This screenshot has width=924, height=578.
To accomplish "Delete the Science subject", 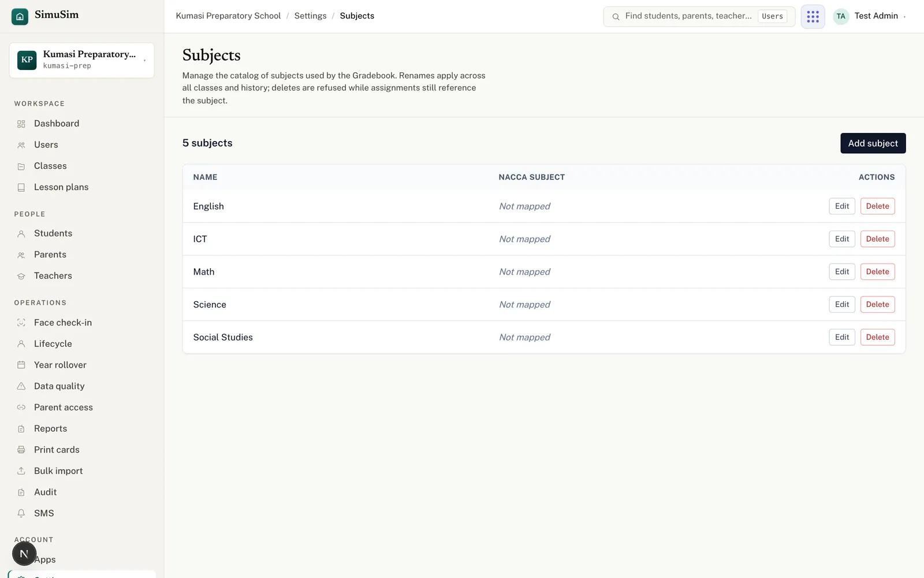I will tap(877, 305).
